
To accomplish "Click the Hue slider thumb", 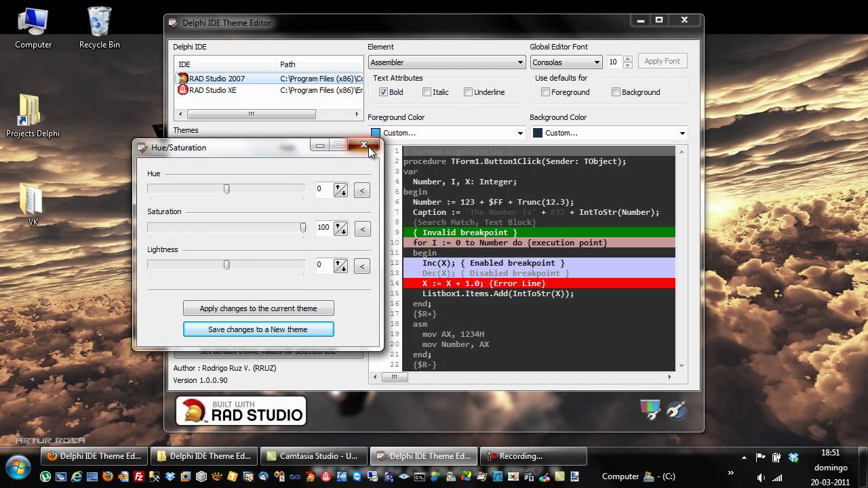I will (226, 189).
